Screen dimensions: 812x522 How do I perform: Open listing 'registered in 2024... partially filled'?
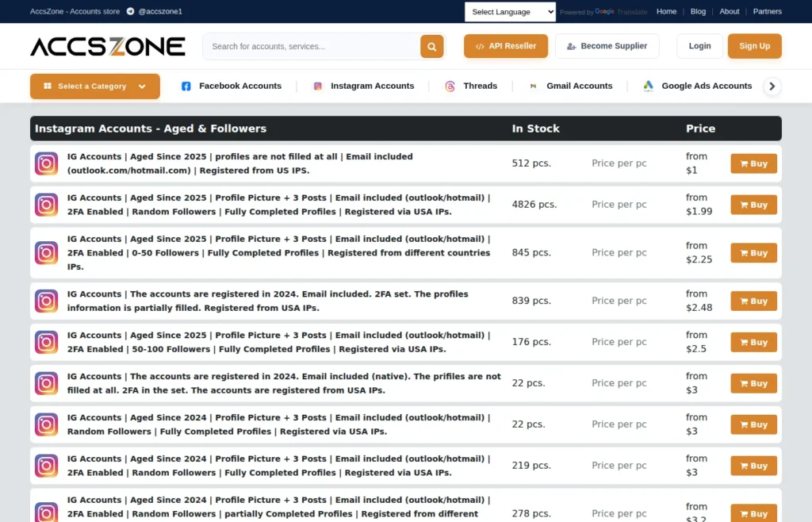click(x=268, y=301)
